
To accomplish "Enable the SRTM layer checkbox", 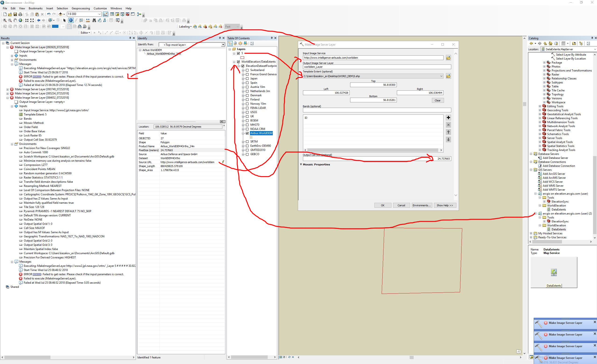I will point(247,142).
